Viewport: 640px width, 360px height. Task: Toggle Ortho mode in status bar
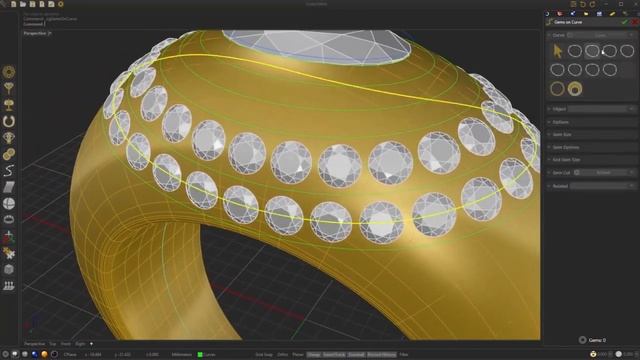click(x=282, y=355)
